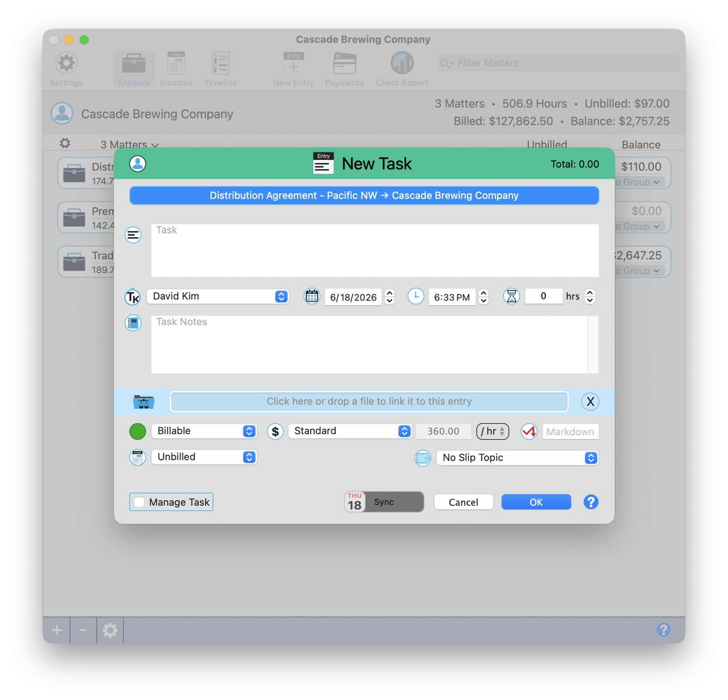This screenshot has height=700, width=728.
Task: Open Settings gear in the toolbar
Action: [x=66, y=63]
